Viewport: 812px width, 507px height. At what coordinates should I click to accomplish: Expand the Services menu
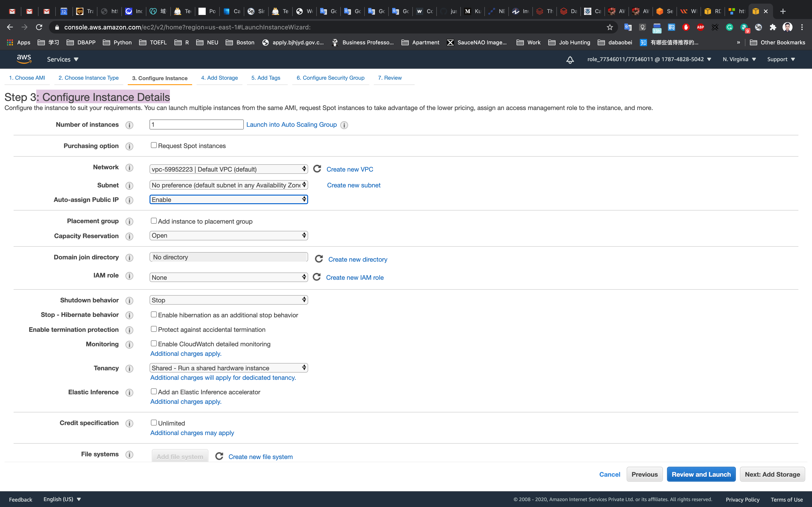click(62, 59)
